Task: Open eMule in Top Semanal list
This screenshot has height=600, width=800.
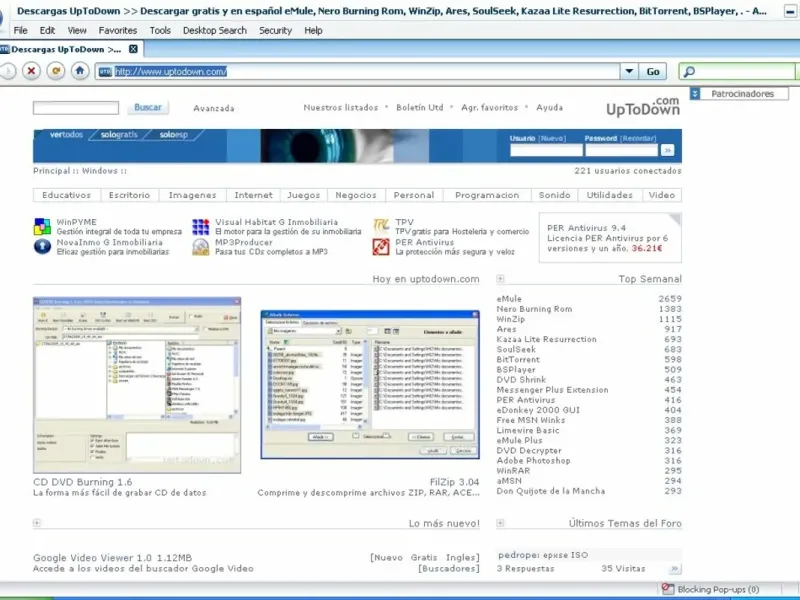Action: [x=509, y=298]
